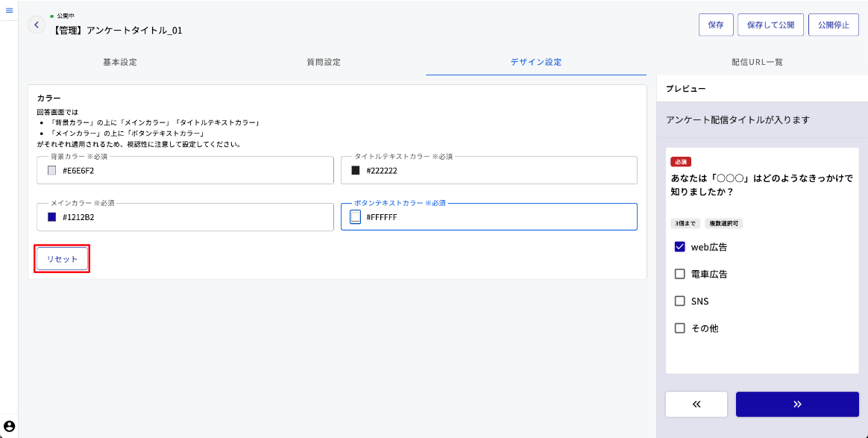
Task: Click the 保存 button
Action: point(716,25)
